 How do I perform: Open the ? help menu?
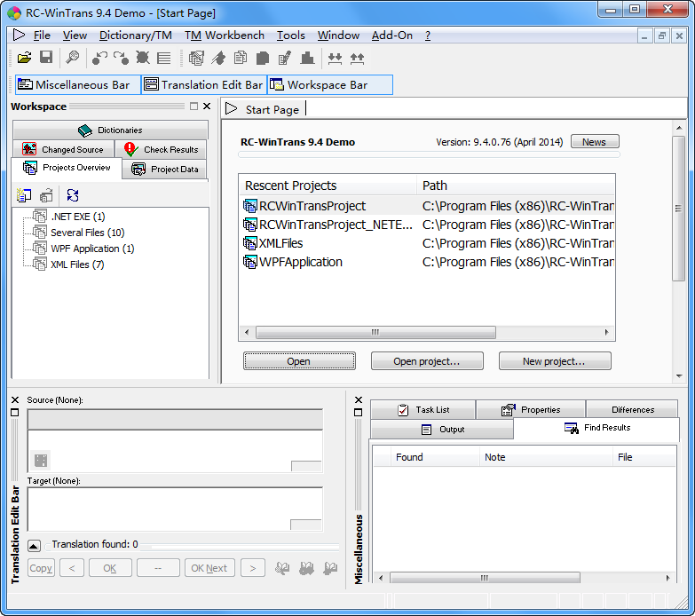click(x=428, y=36)
